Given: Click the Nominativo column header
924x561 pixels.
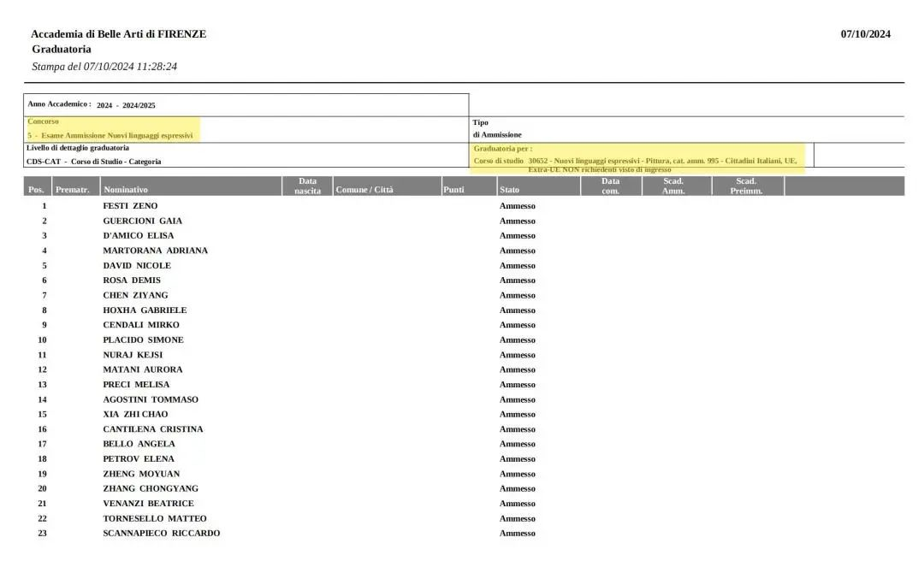Looking at the screenshot, I should (125, 190).
